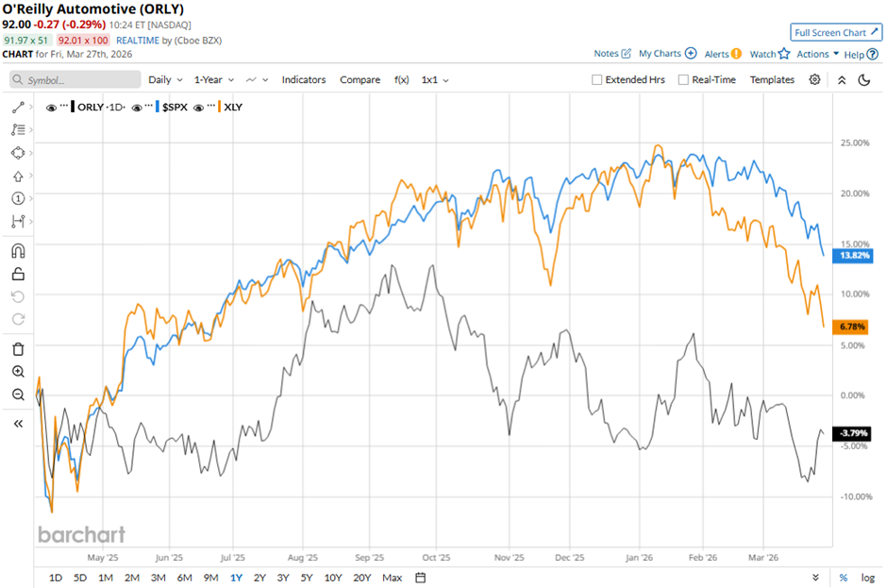Select the 3M range
Image resolution: width=887 pixels, height=588 pixels.
159,578
